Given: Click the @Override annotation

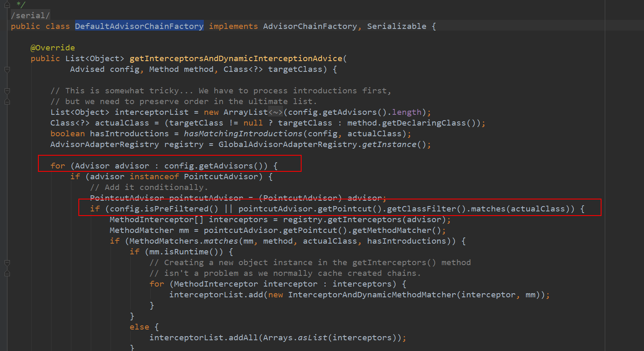Looking at the screenshot, I should 53,47.
